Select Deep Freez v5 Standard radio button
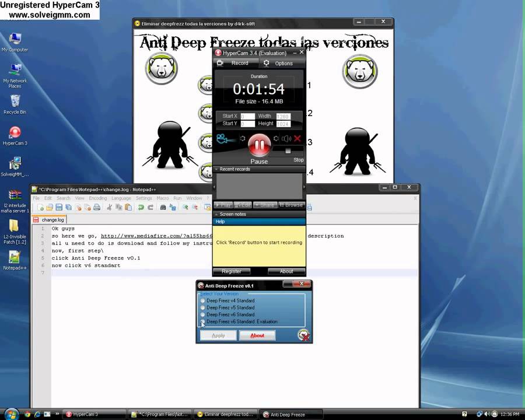525x420 pixels. click(202, 307)
